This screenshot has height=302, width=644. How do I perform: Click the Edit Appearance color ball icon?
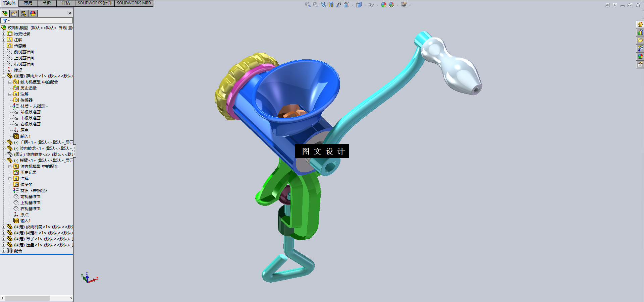pyautogui.click(x=383, y=5)
